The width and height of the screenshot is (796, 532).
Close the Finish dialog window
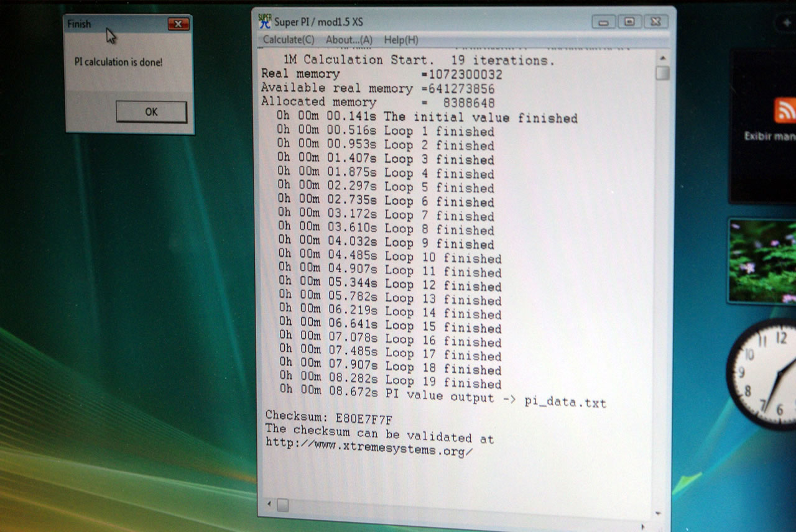point(178,24)
